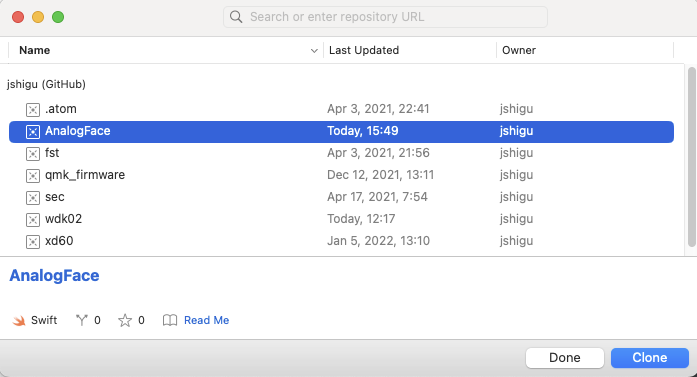Click the repository icon beside fst
Viewport: 697px width, 377px height.
[x=33, y=153]
